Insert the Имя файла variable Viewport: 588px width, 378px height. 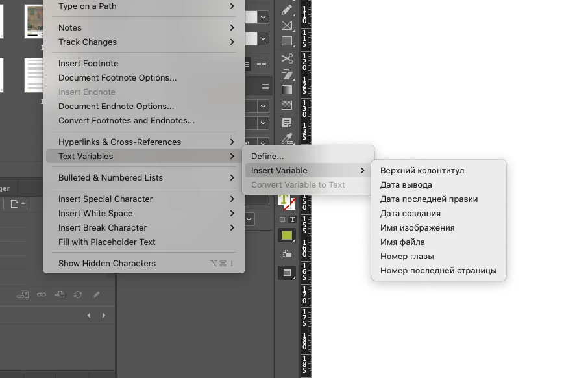438,242
